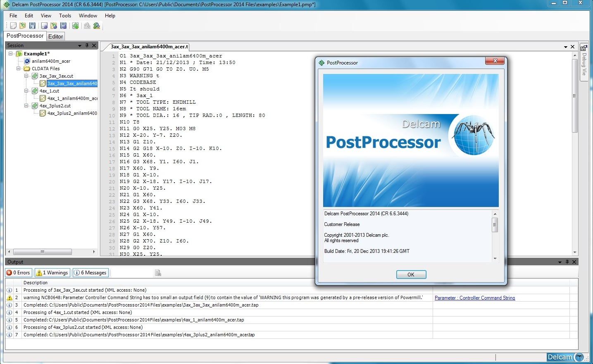The image size is (593, 364).
Task: Open the Edit menu
Action: tap(29, 16)
